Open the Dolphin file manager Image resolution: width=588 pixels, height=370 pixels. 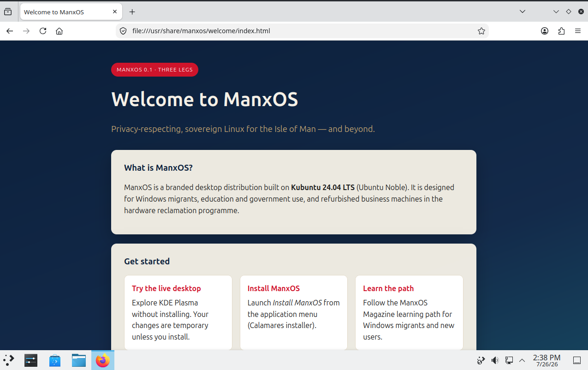(x=79, y=360)
